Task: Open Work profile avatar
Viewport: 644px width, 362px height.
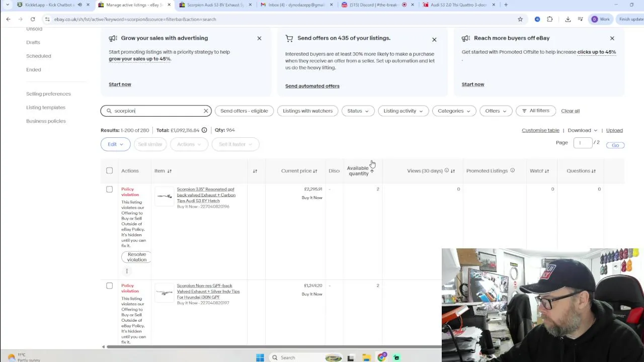Action: pos(601,19)
